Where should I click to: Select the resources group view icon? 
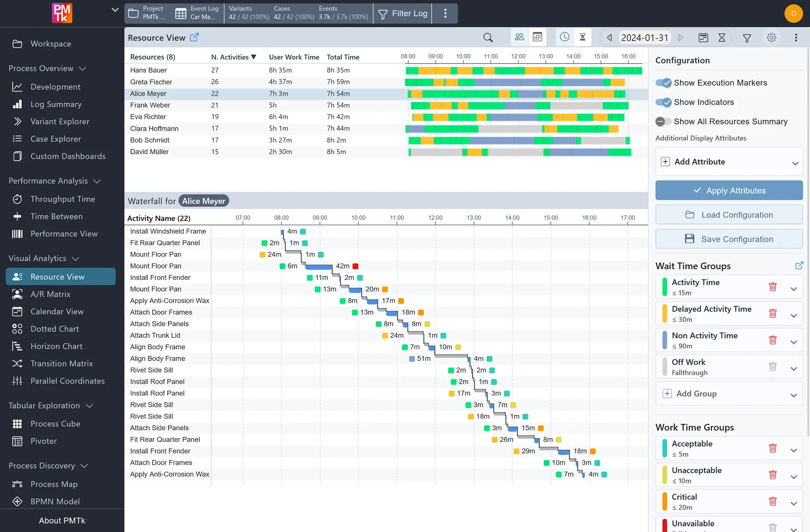point(519,37)
